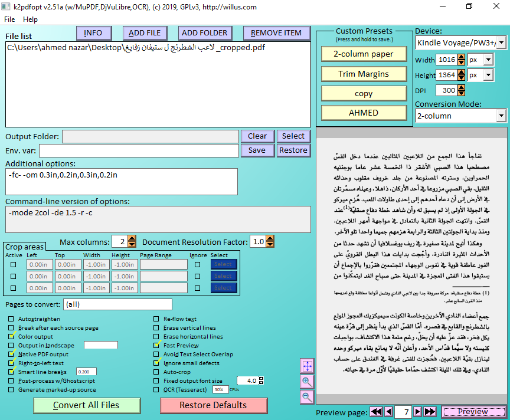Viewport: 510px width, 420px height.
Task: Open the Device dropdown
Action: [501, 42]
